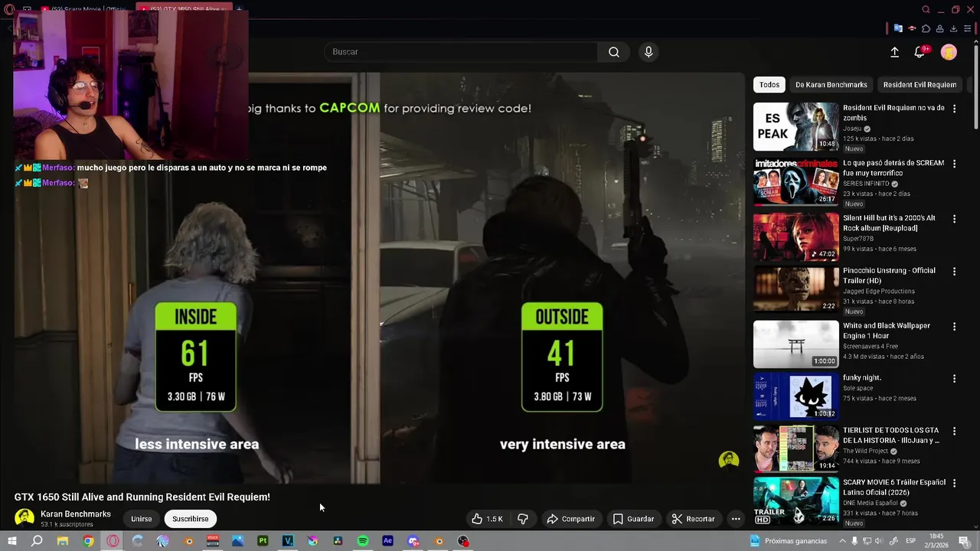
Task: Open funky night. video title
Action: point(862,378)
